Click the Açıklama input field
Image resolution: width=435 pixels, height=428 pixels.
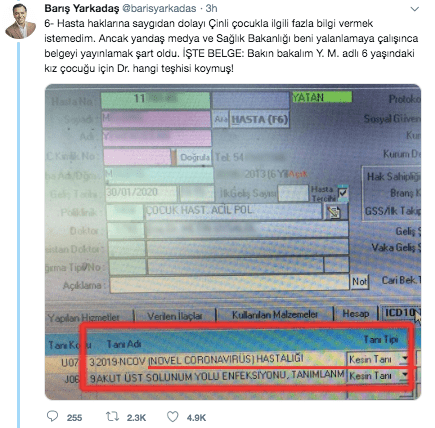(229, 284)
